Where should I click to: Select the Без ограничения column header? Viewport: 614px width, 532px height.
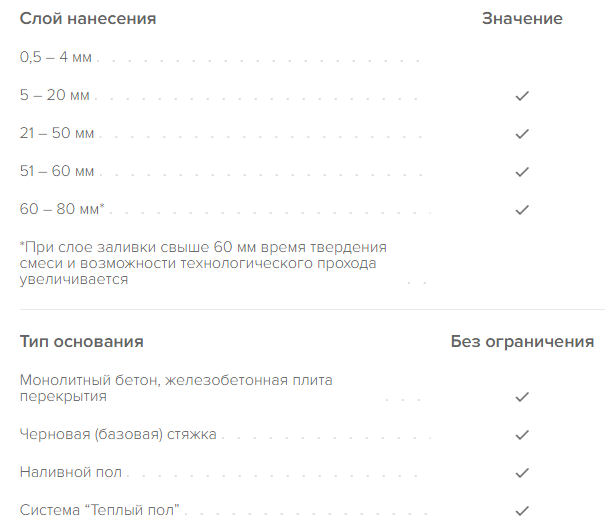[522, 342]
